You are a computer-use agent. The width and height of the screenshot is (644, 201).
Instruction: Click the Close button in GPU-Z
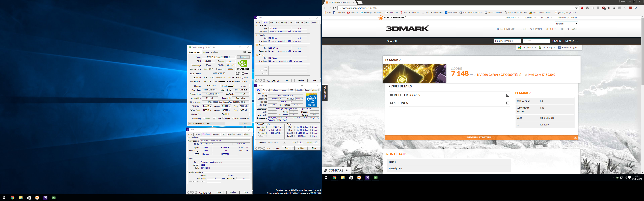point(245,124)
